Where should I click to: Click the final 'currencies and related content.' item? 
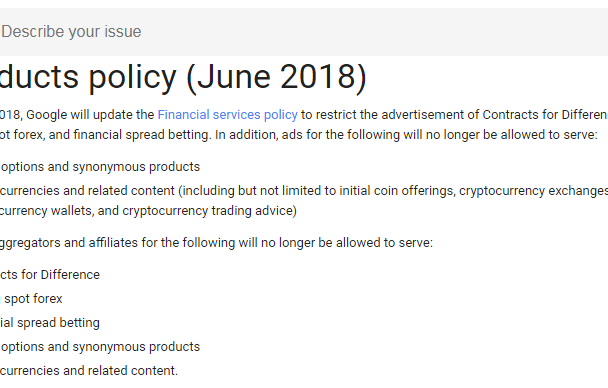[x=89, y=371]
